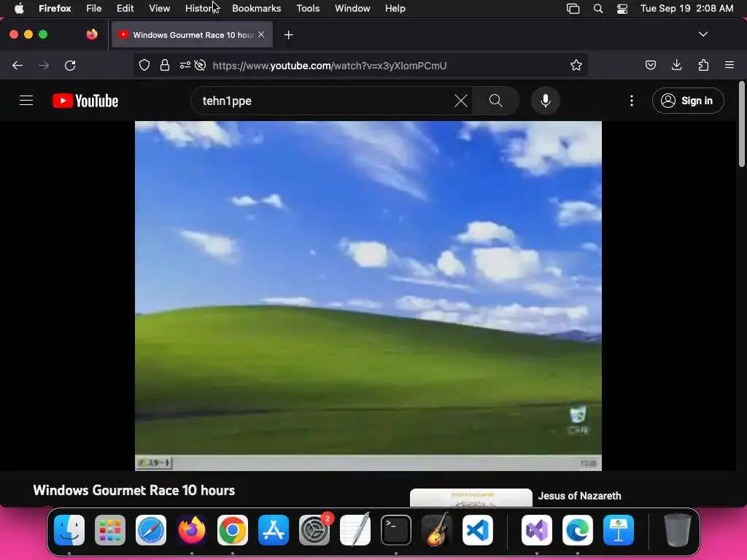Click the blocked autoplay icon

(200, 65)
